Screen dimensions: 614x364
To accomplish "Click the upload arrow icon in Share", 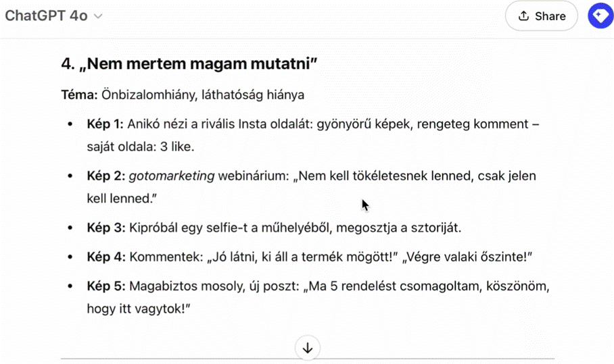I will pyautogui.click(x=523, y=16).
